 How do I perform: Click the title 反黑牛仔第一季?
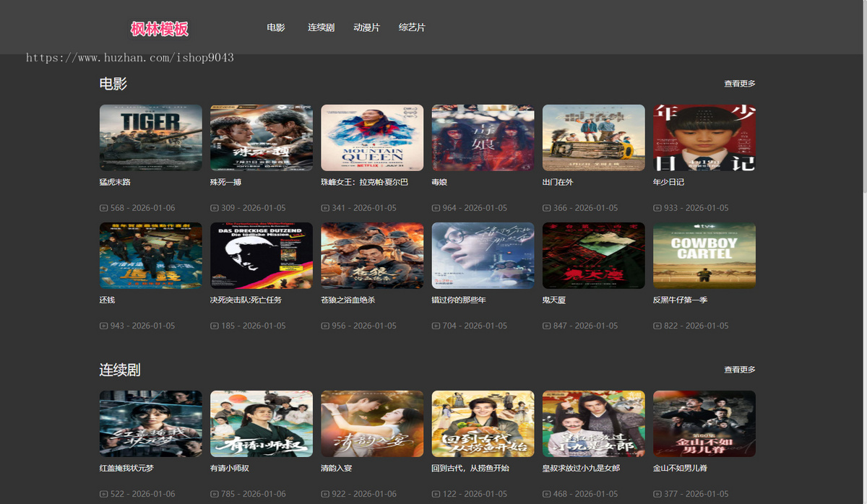680,300
